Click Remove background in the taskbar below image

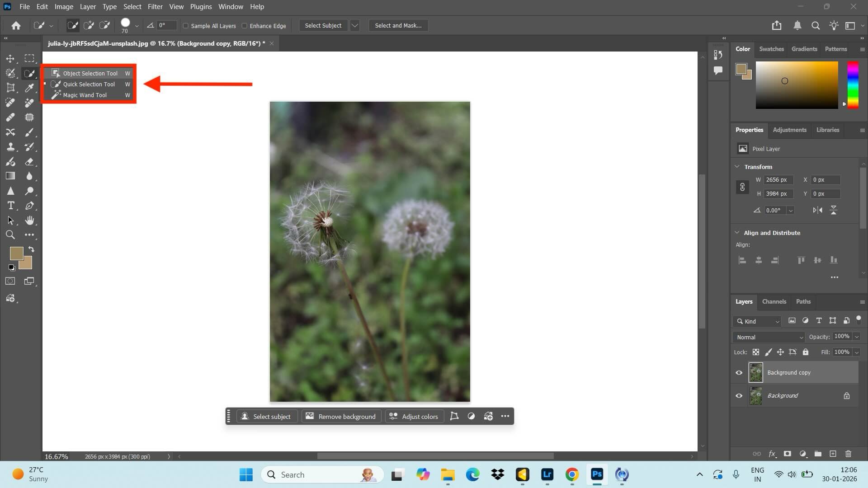pos(341,416)
